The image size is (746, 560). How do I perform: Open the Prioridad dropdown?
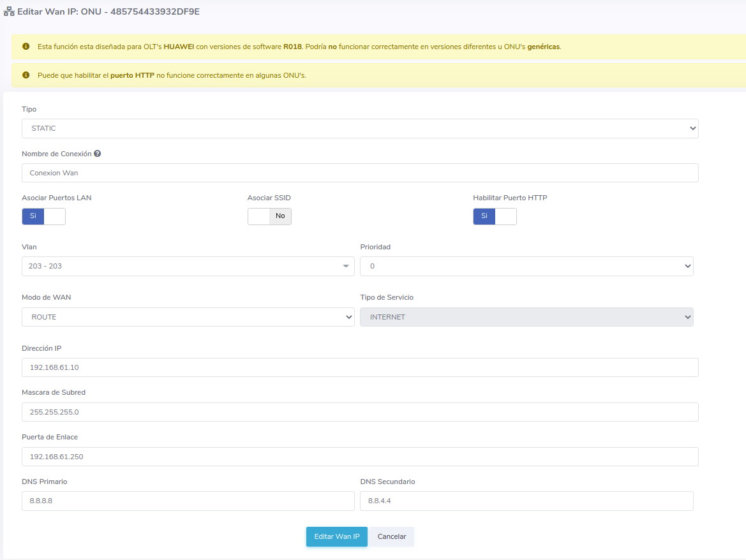pyautogui.click(x=526, y=266)
